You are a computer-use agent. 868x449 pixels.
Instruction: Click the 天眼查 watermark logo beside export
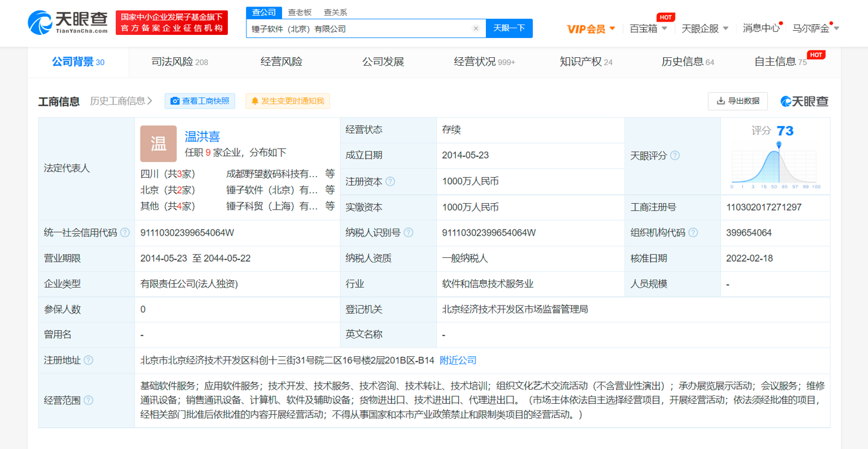805,101
